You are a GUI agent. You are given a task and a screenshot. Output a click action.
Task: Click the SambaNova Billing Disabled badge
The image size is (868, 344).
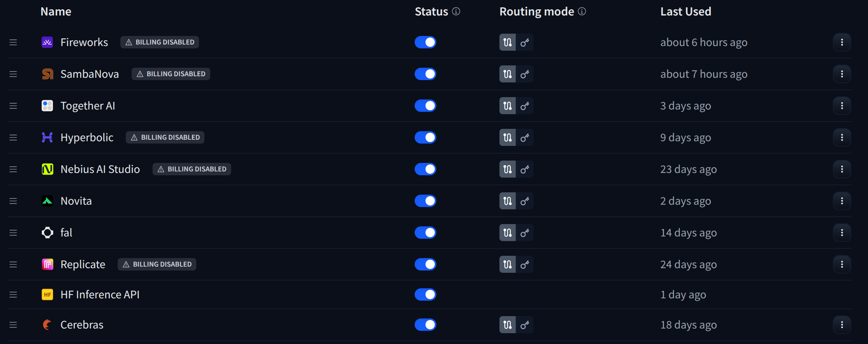pos(171,74)
